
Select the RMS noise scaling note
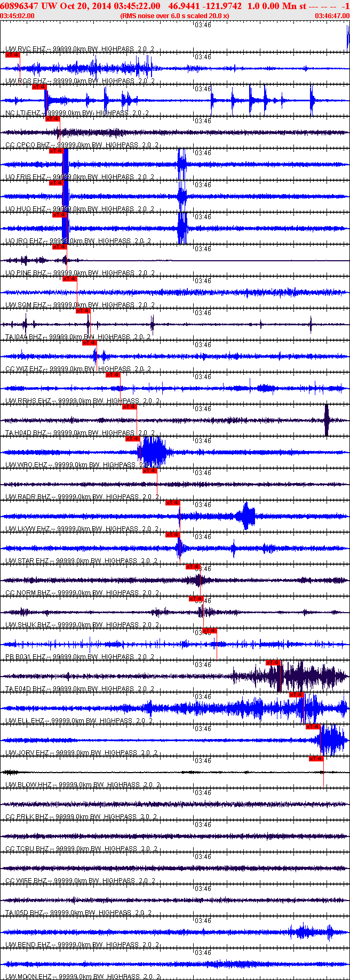pyautogui.click(x=175, y=16)
